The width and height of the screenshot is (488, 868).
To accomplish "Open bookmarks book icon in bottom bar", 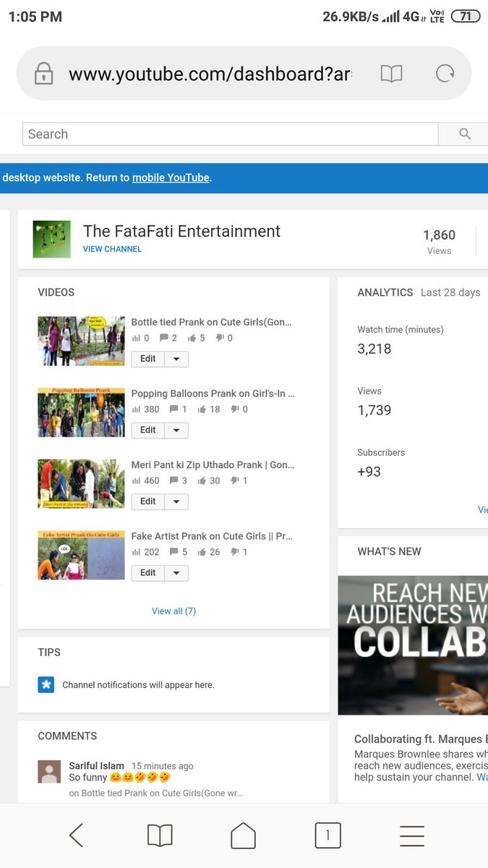I will coord(160,835).
